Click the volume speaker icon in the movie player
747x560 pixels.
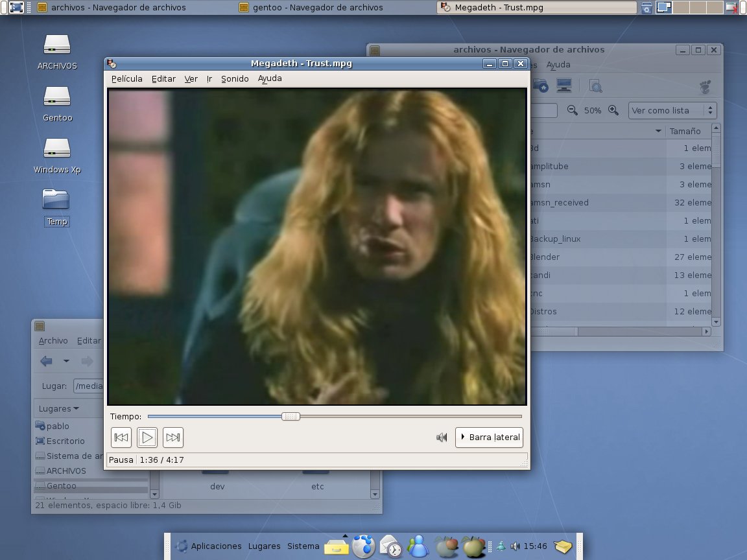pos(442,437)
